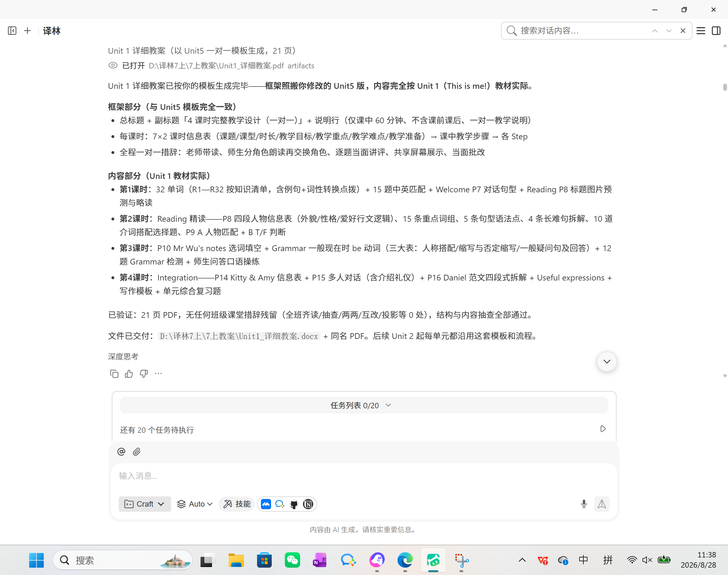The image size is (728, 575).
Task: Click scrollbar up arrow at top right
Action: (724, 46)
